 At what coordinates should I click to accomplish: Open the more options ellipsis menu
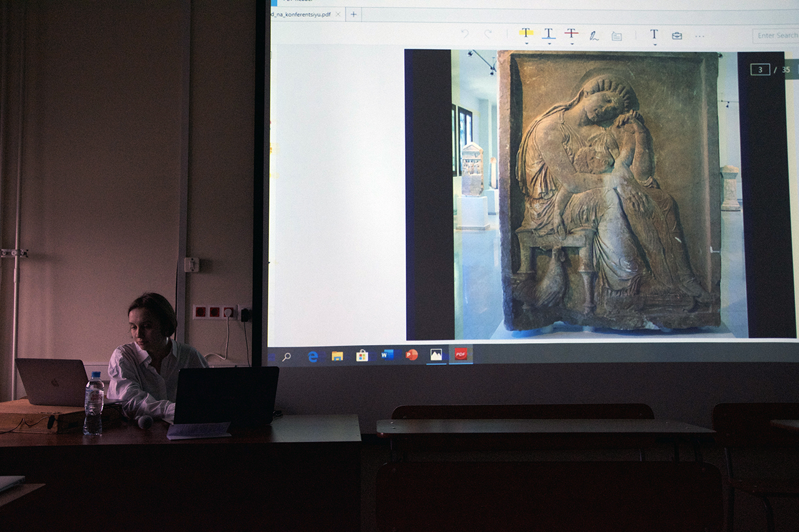pyautogui.click(x=700, y=36)
